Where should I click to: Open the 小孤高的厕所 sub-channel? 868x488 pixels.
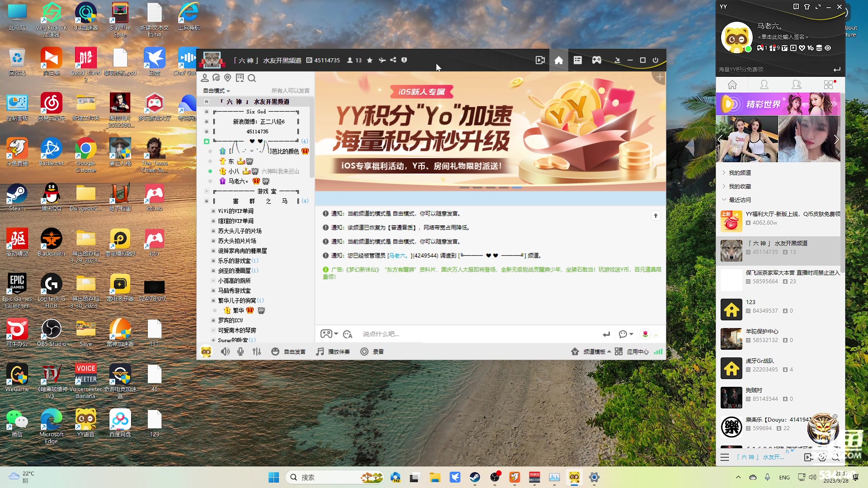click(234, 281)
